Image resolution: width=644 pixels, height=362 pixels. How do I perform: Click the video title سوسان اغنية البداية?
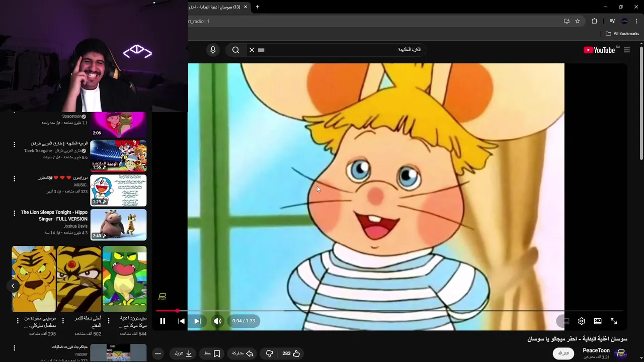click(x=577, y=339)
